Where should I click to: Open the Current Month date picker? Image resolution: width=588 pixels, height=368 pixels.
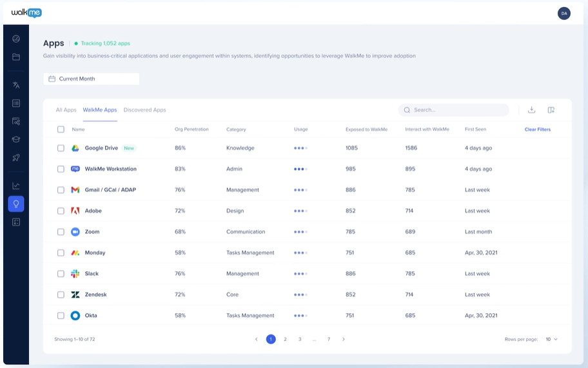click(91, 79)
